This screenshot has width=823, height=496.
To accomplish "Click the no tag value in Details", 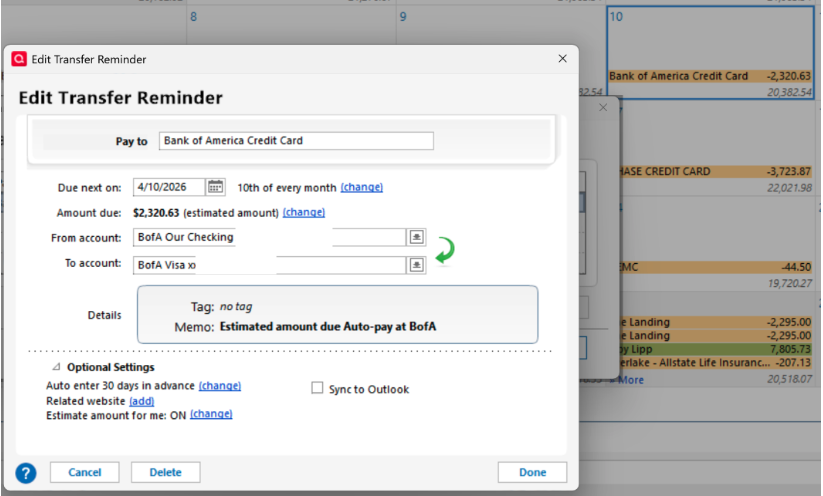I will click(x=236, y=307).
